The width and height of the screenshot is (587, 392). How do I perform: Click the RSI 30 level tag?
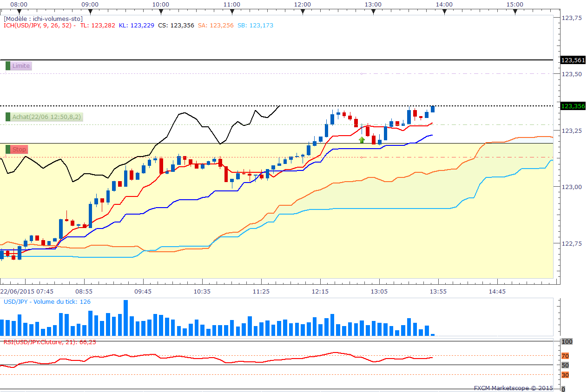click(565, 375)
